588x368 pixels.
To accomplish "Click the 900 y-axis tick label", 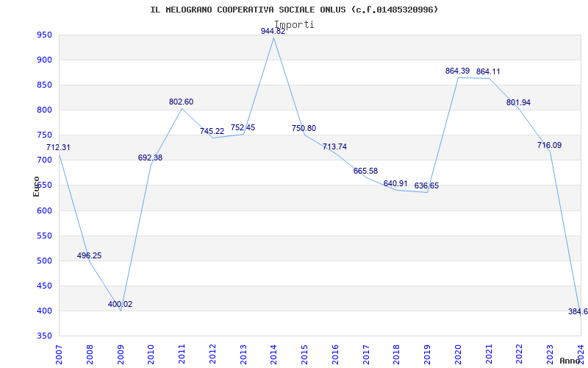I will pyautogui.click(x=44, y=60).
